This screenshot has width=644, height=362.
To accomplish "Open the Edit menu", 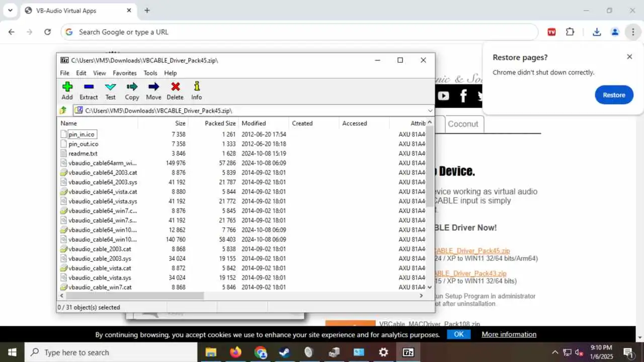I will [x=81, y=73].
